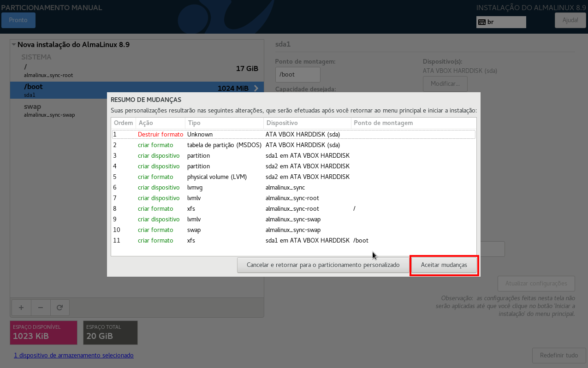Sort by the Ponto de montagem column header
Image resolution: width=588 pixels, height=368 pixels.
[x=414, y=123]
